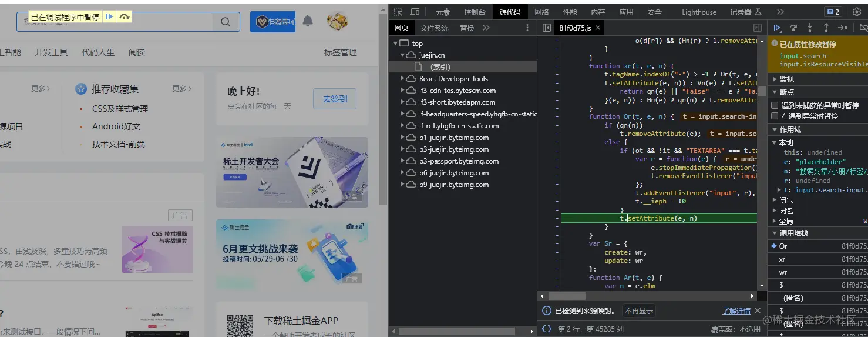Viewport: 868px width, 337px height.
Task: Show more DevTools tabs after 记录器
Action: pyautogui.click(x=780, y=12)
